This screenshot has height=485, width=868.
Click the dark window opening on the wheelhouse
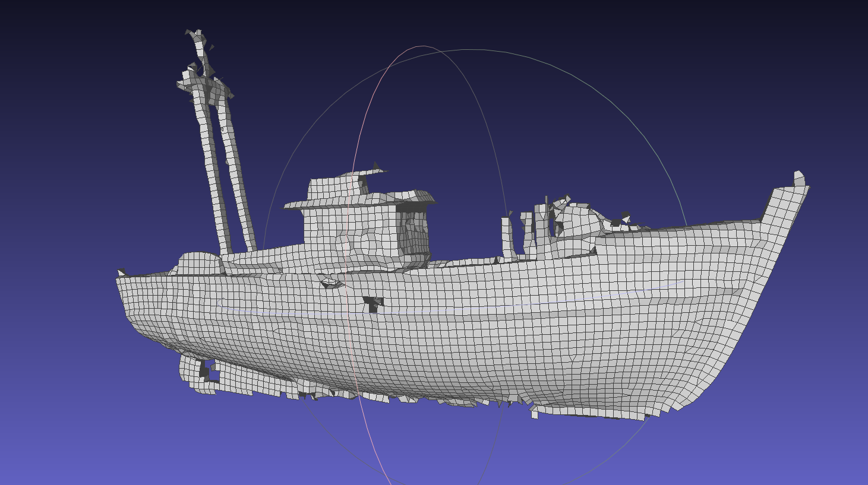click(x=414, y=234)
